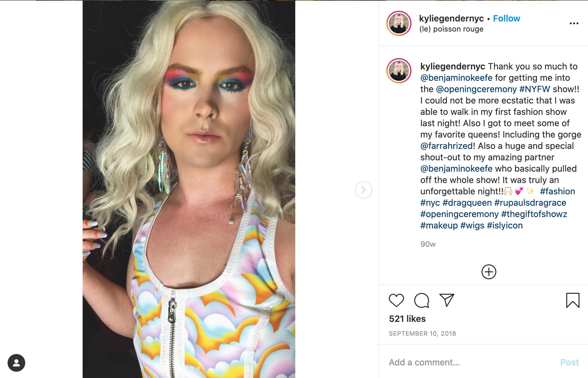Screen dimensions: 588x378
Task: Like the post with the heart icon
Action: tap(396, 300)
